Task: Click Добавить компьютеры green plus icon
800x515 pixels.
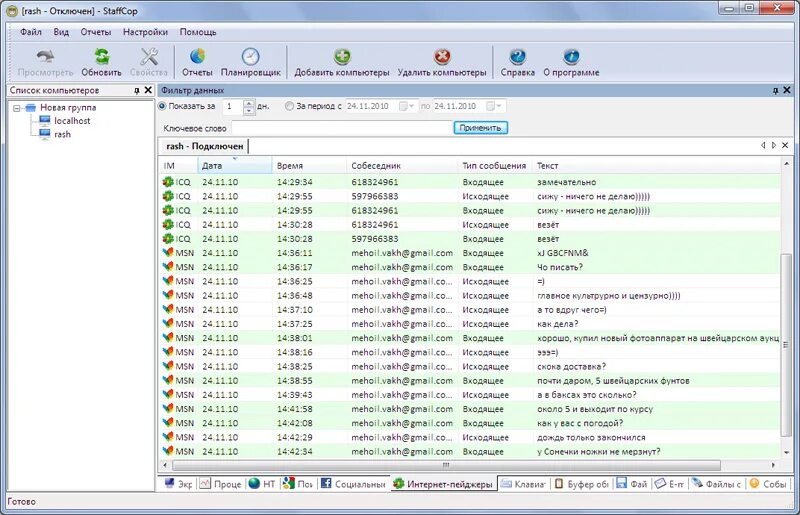Action: pyautogui.click(x=342, y=56)
